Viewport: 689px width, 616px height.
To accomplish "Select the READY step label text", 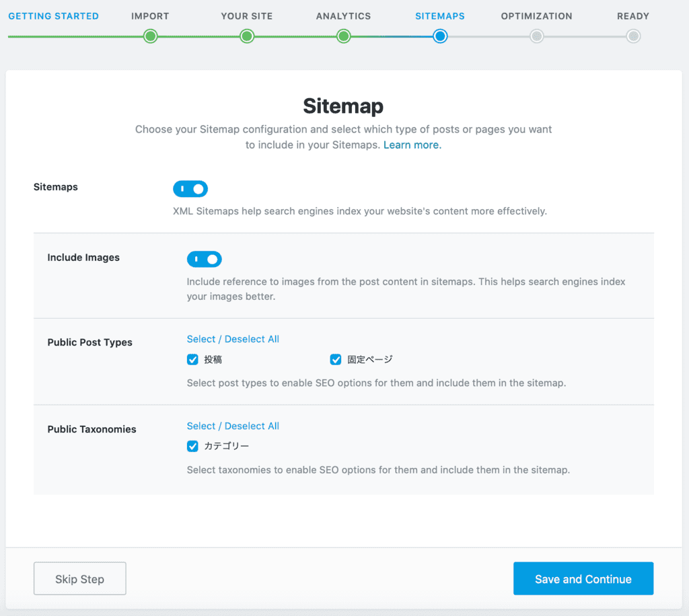I will 633,16.
